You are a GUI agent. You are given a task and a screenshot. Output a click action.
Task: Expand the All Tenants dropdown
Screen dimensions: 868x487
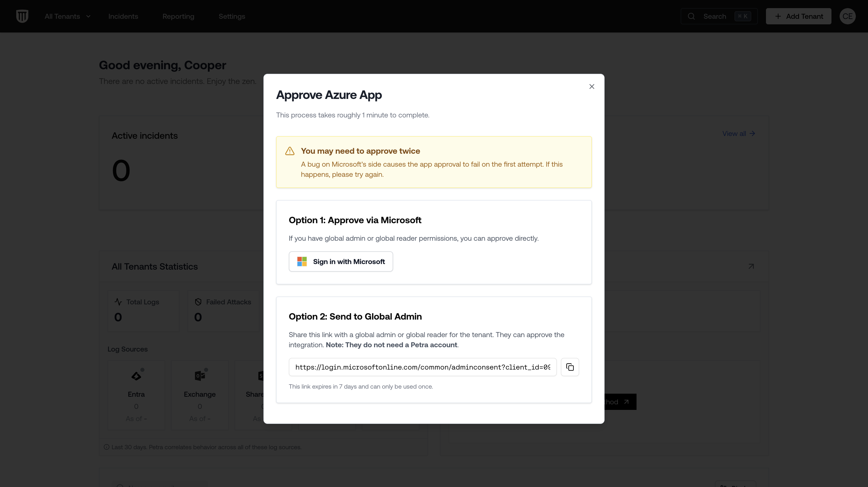tap(68, 16)
